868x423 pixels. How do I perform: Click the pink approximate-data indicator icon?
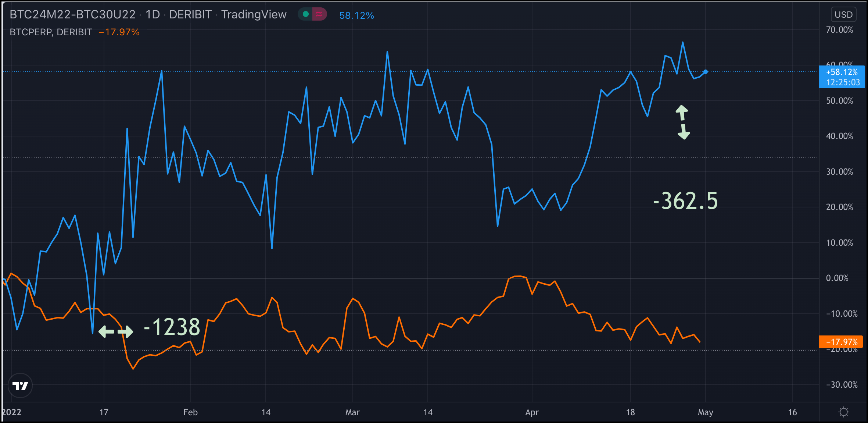click(x=319, y=14)
